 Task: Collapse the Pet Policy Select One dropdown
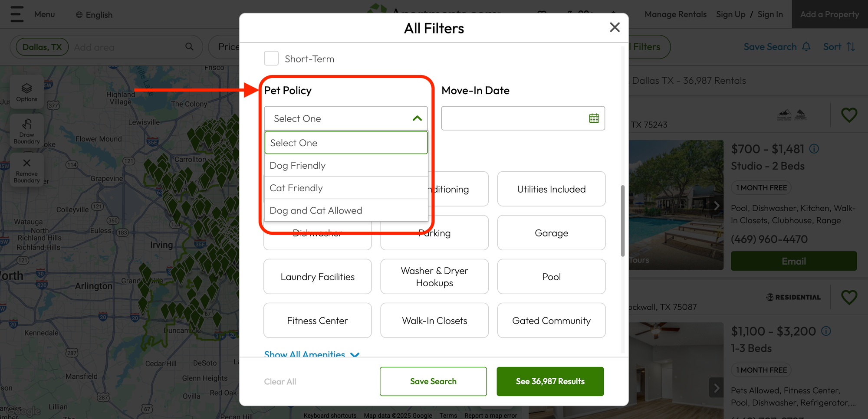[417, 118]
